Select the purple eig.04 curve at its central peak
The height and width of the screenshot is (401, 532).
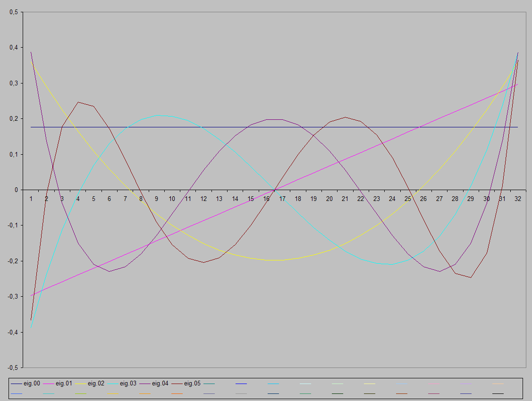point(274,119)
